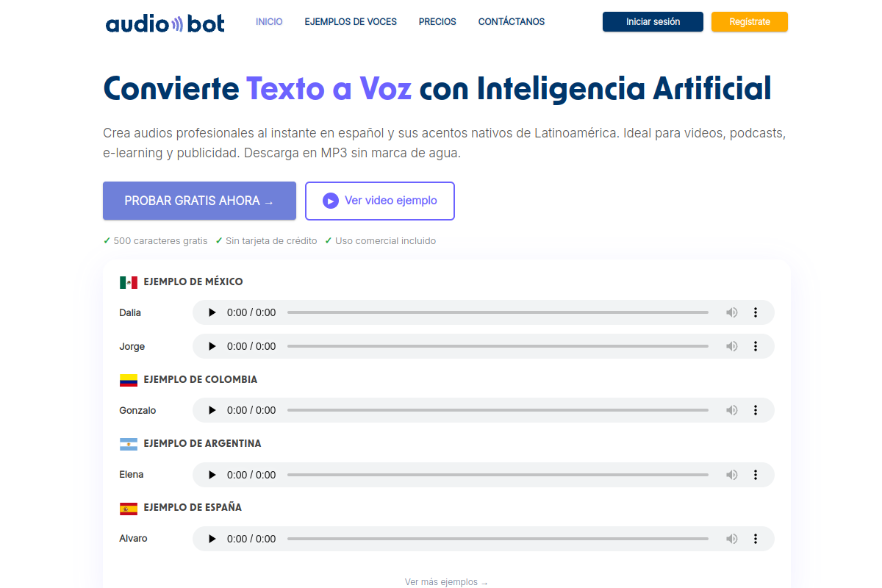Follow the Ver más ejemplos link
This screenshot has height=588, width=882.
[x=446, y=582]
